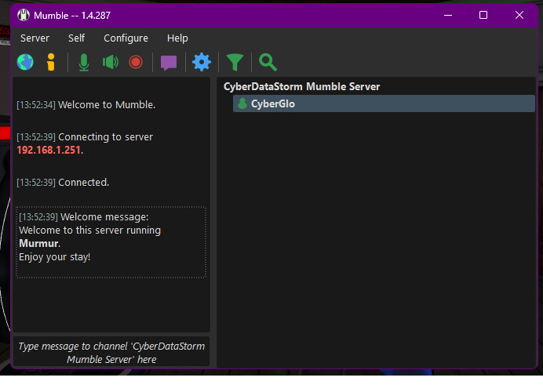Start recording with the red record icon
The image size is (543, 392).
point(136,62)
